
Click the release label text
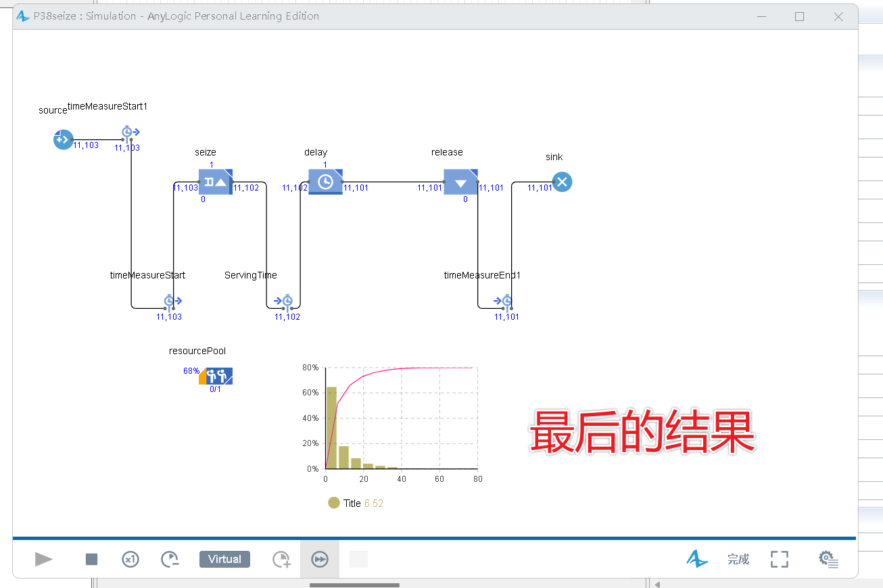[x=447, y=152]
